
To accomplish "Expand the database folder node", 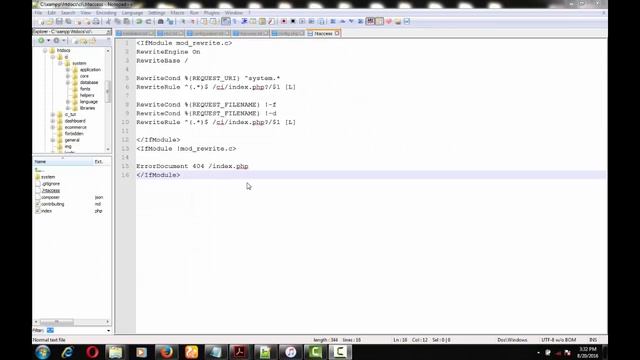I will (68, 82).
